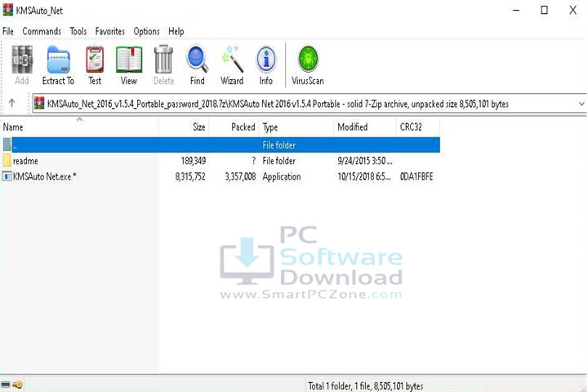Run the Test archive tool
Screen dimensions: 588x392
(95, 60)
